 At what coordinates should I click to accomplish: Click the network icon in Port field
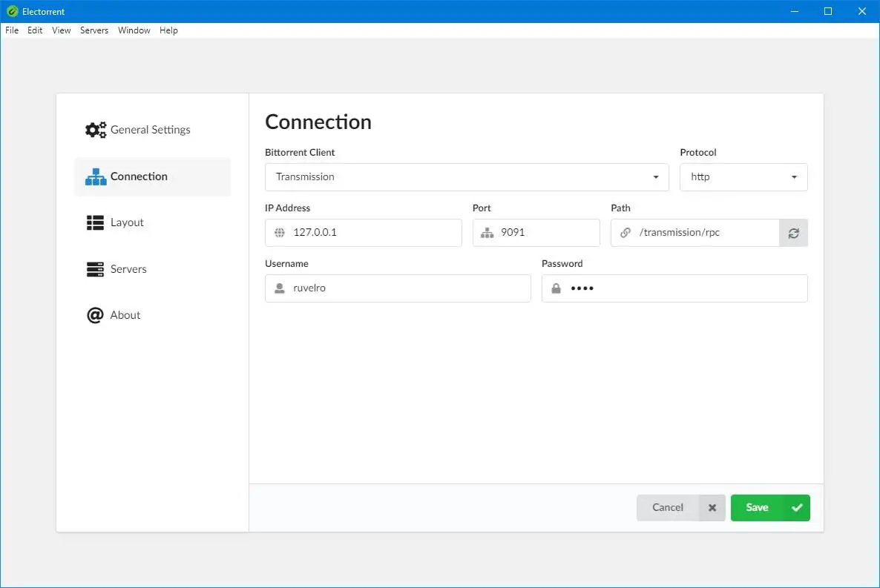point(487,232)
